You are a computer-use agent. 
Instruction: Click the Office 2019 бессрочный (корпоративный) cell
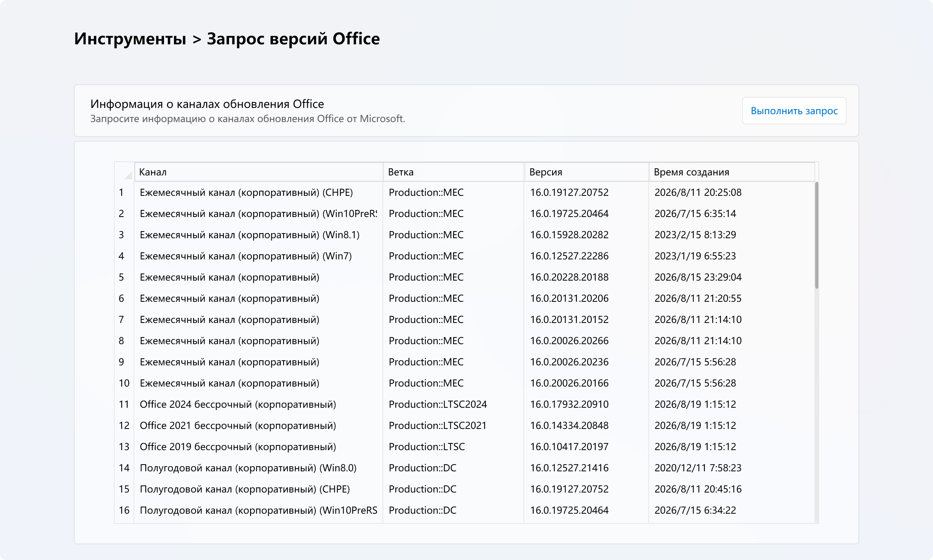[259, 447]
